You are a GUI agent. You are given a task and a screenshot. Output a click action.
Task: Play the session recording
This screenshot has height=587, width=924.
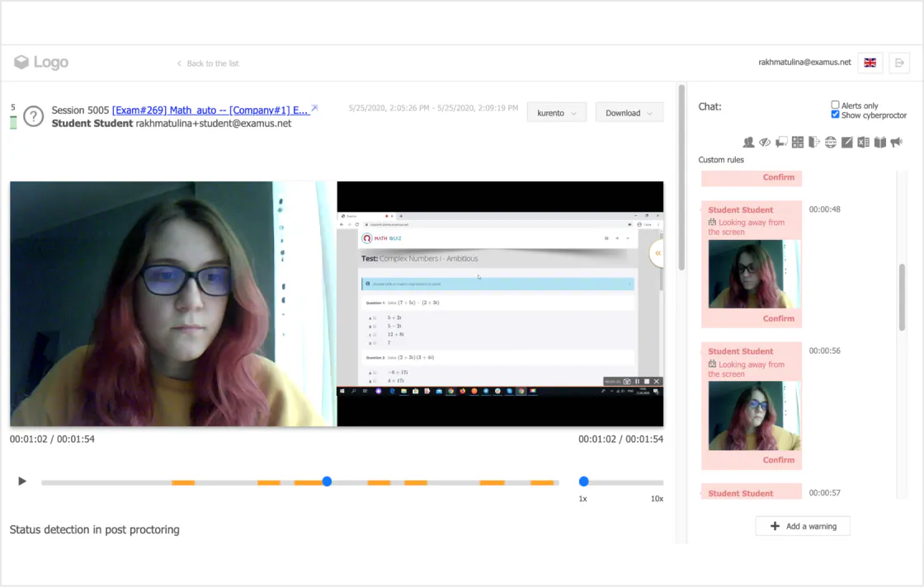pos(21,481)
